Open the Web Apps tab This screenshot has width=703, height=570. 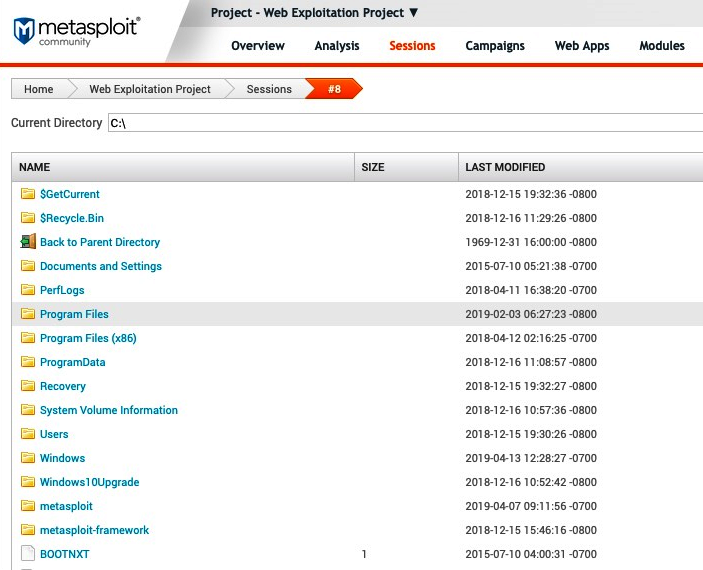582,46
